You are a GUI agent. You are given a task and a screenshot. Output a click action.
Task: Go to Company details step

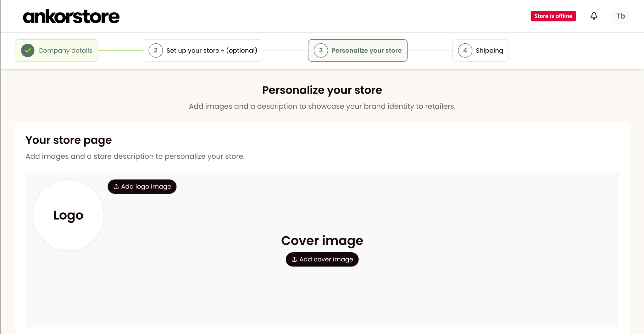coord(56,50)
